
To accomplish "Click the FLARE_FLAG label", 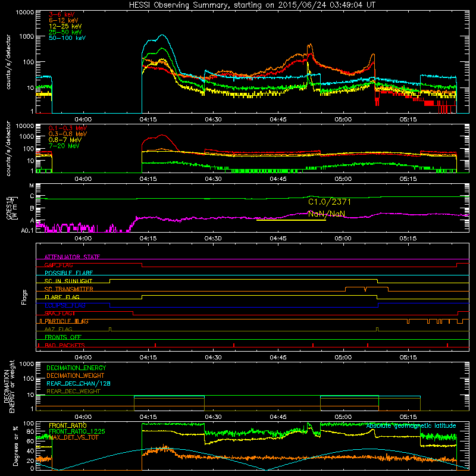I will point(62,297).
